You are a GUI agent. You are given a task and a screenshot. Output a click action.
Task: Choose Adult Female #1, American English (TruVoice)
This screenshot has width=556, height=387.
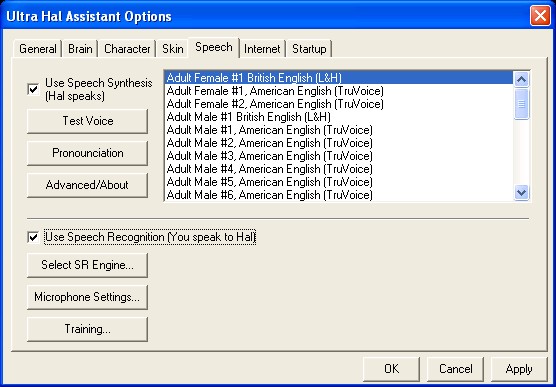[x=339, y=91]
